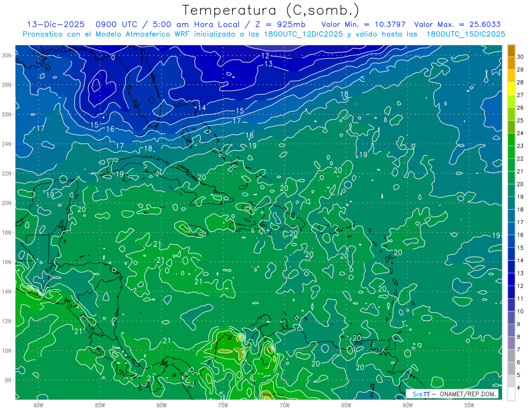The width and height of the screenshot is (532, 411).
Task: Click the "85W" longitude axis label
Action: coord(100,405)
